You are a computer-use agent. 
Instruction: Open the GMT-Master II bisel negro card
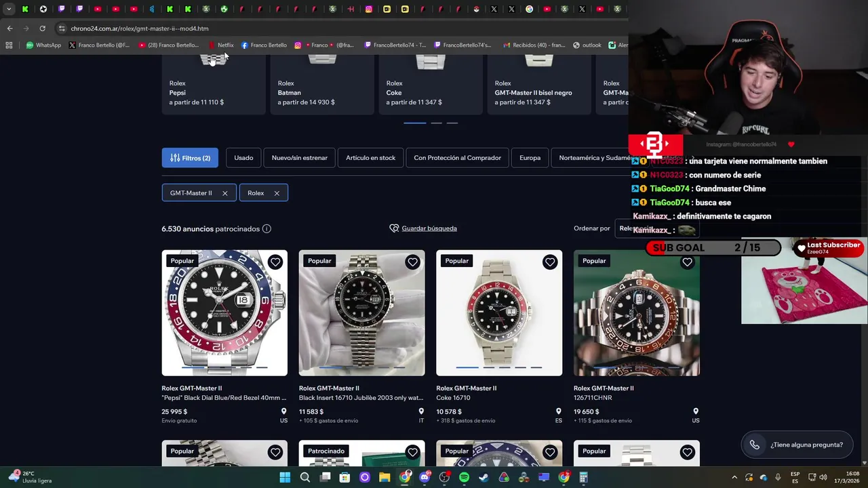539,84
